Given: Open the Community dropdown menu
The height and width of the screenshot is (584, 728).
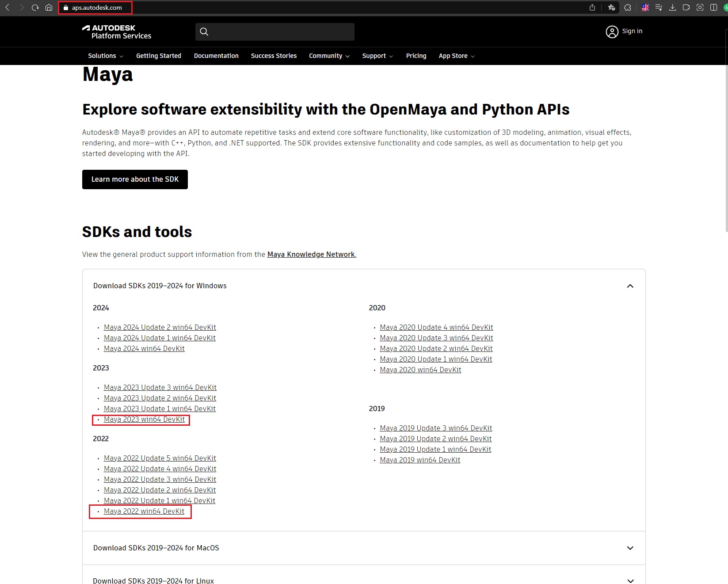Looking at the screenshot, I should 329,56.
